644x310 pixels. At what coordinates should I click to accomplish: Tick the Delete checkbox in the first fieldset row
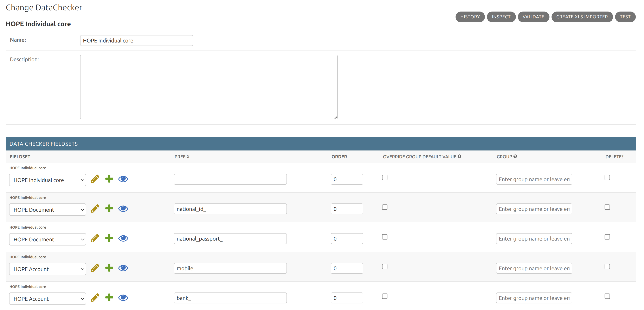click(x=607, y=177)
